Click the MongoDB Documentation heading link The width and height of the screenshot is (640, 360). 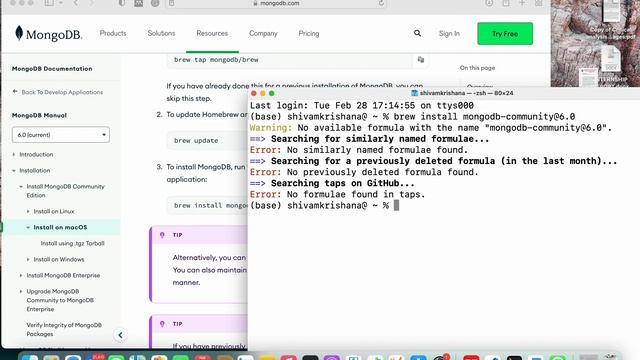pos(52,69)
